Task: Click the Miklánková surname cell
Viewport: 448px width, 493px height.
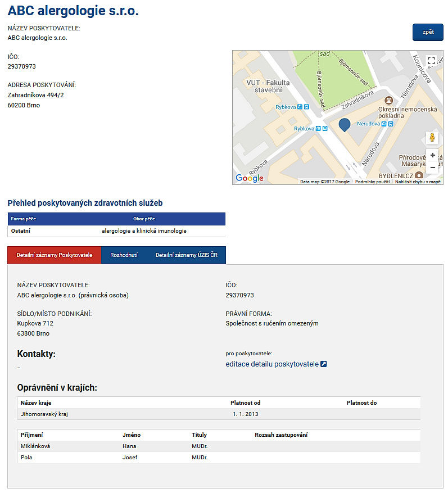Action: (35, 446)
